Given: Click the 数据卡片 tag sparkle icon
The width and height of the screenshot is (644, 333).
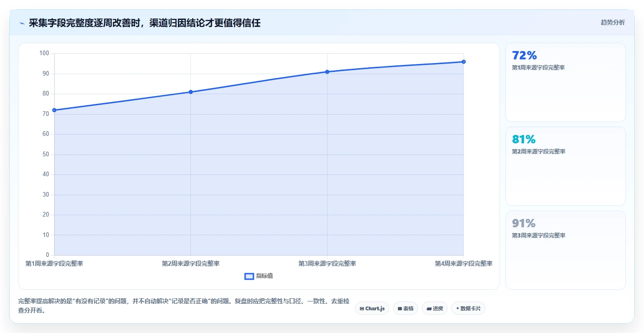Looking at the screenshot, I should (x=458, y=308).
